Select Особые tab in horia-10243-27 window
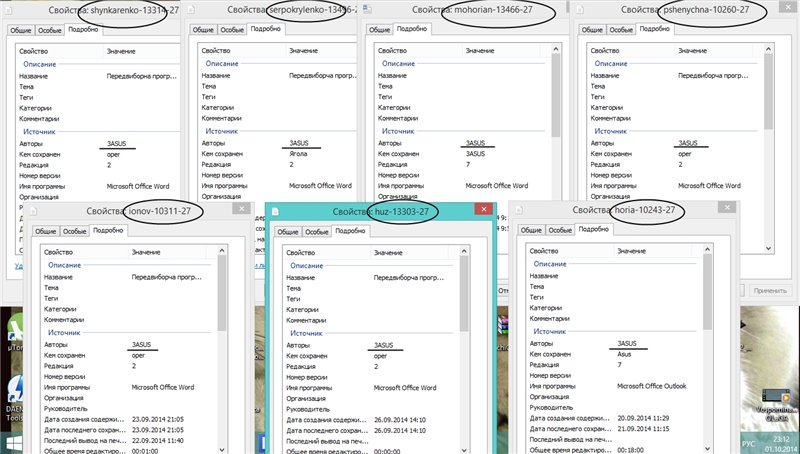 coord(563,230)
